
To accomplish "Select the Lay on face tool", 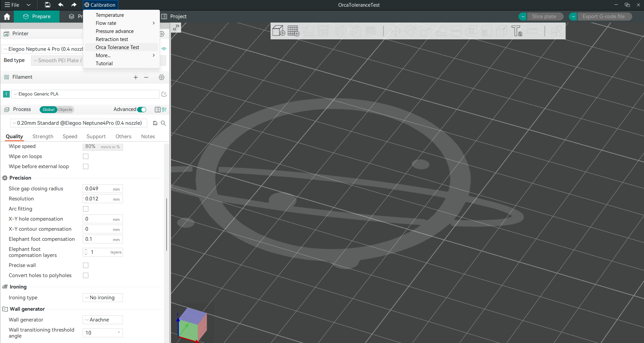I will [x=441, y=31].
